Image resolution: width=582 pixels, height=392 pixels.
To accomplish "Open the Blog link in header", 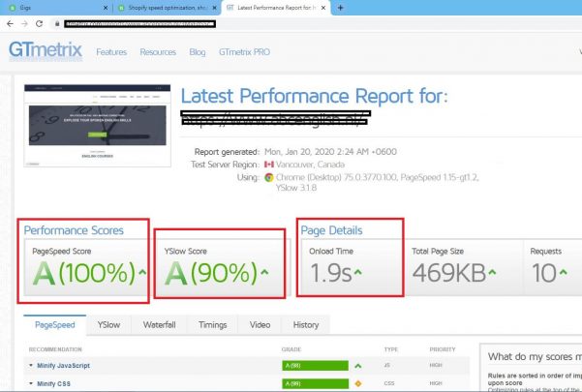I will pos(198,52).
